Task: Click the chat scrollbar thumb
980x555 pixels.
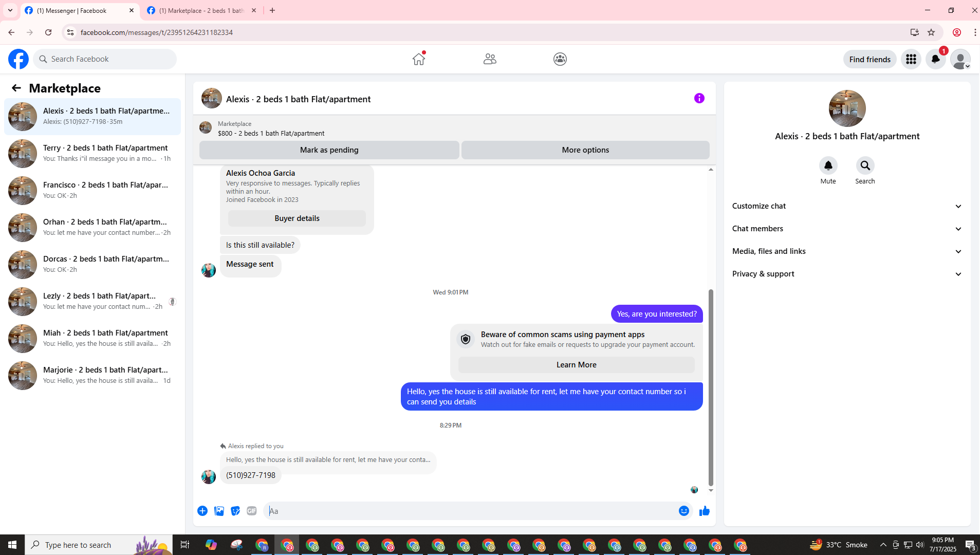Action: (711, 387)
